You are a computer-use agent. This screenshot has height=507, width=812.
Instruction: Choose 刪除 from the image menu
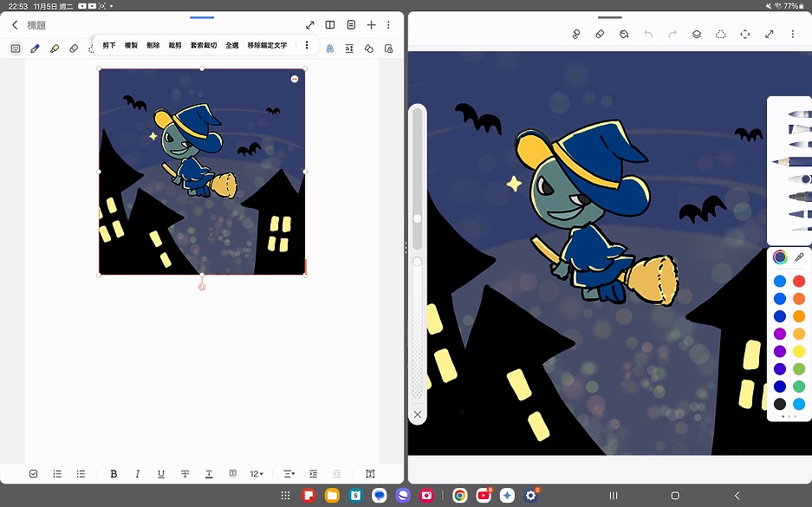[x=153, y=45]
